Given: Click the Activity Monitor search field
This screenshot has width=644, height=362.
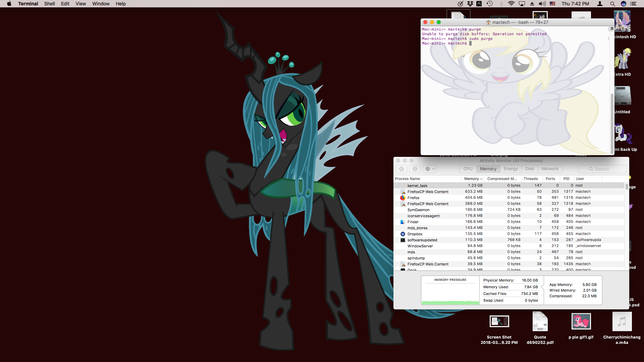Looking at the screenshot, I should [602, 169].
